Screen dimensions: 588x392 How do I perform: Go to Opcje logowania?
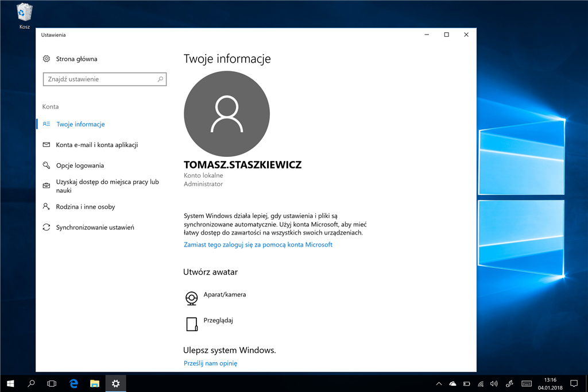click(x=80, y=166)
